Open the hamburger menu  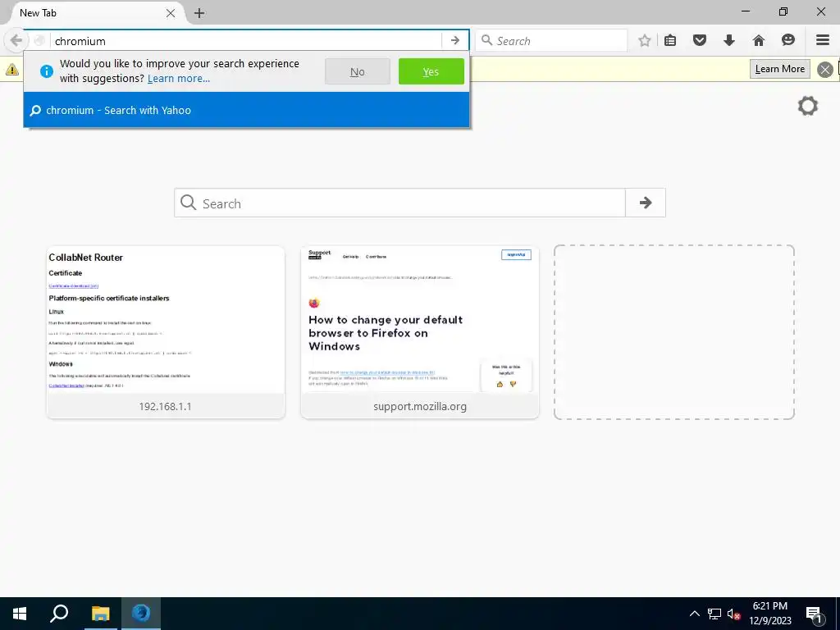(823, 40)
